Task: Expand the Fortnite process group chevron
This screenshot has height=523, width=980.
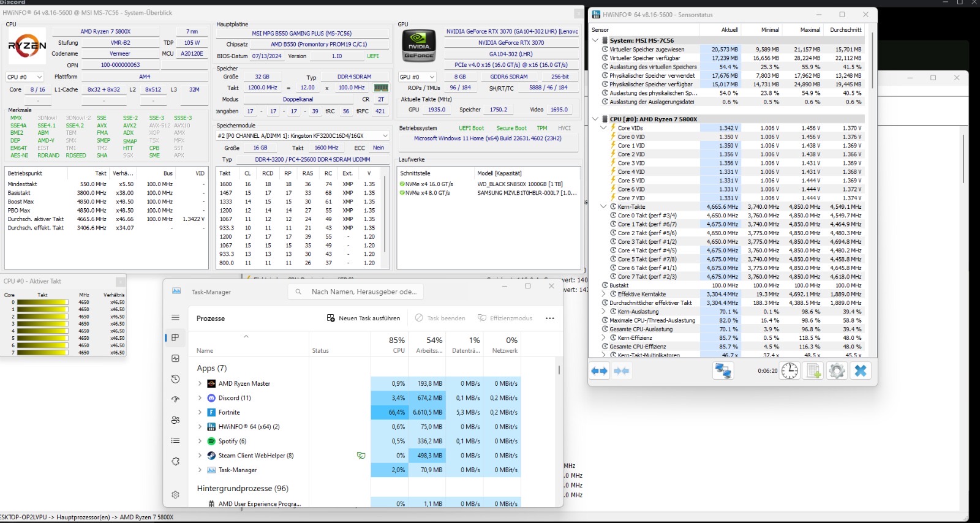Action: 200,412
